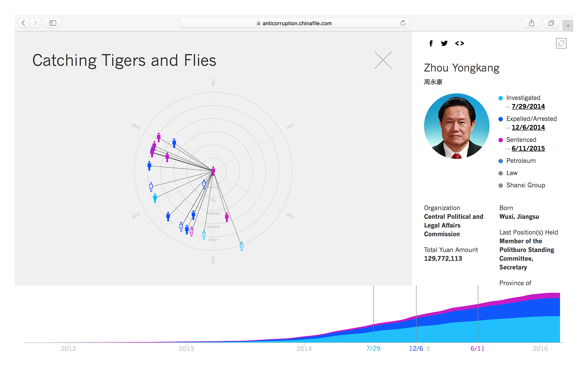Go back with the browser back arrow

[24, 23]
